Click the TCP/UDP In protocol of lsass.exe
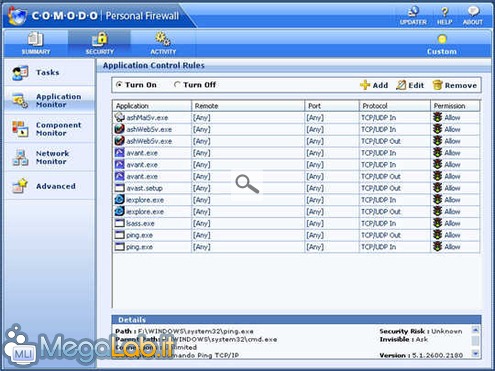495x371 pixels. coord(378,224)
